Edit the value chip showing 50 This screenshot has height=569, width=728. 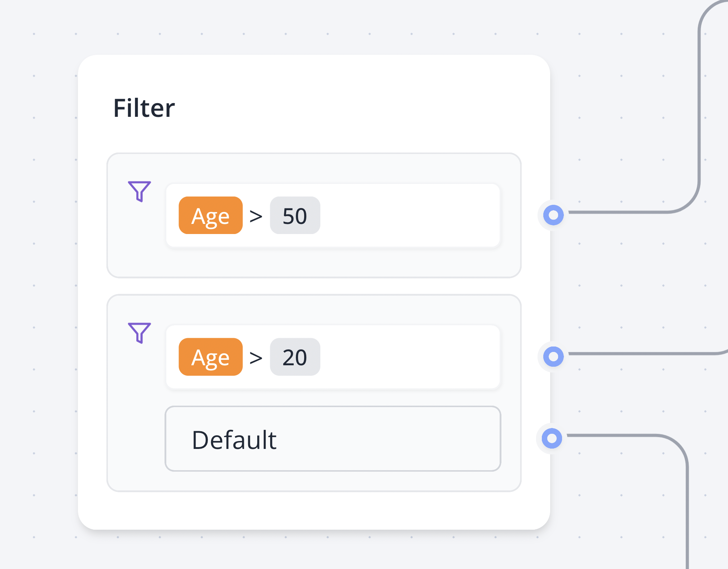pos(295,216)
